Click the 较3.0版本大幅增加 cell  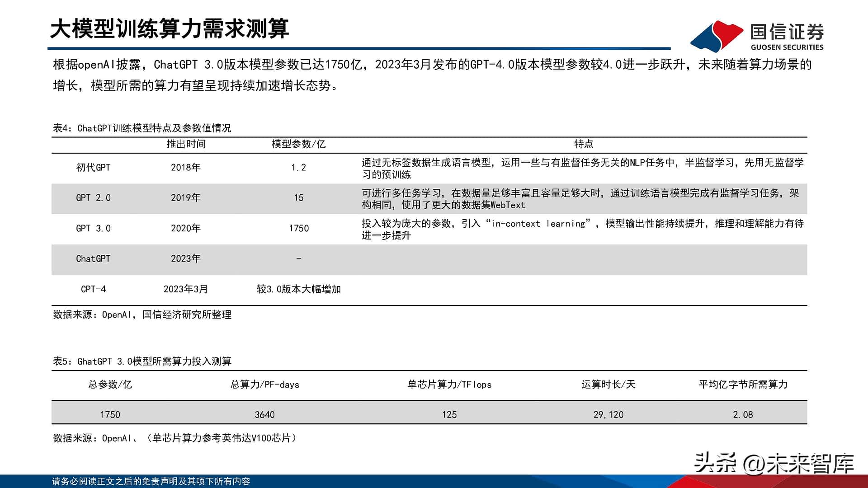299,289
